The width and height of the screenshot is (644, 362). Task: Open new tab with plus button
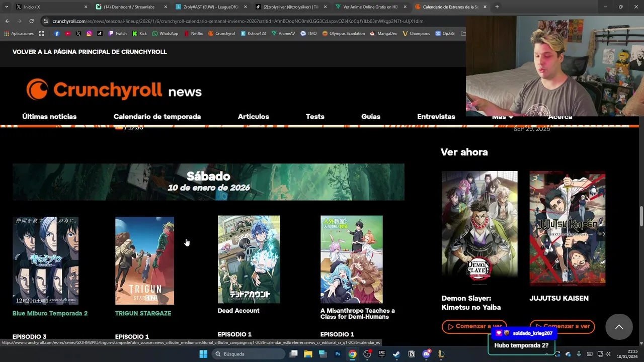[497, 7]
